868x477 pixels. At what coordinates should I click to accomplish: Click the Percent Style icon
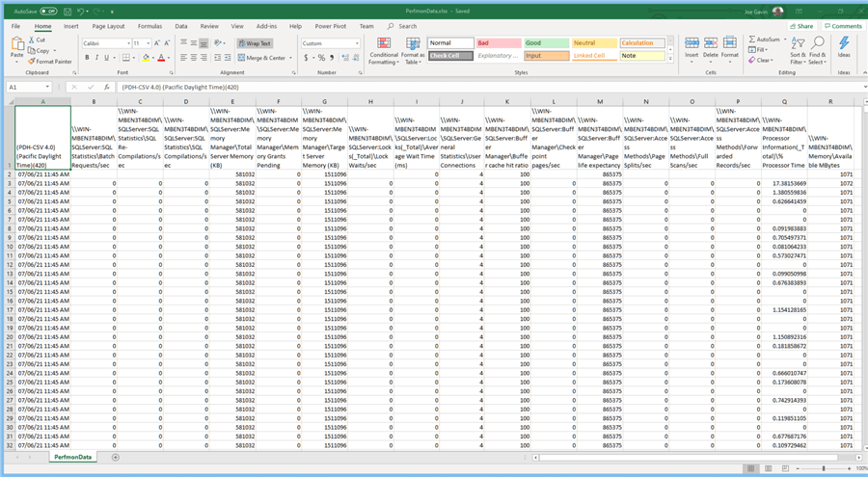[x=319, y=58]
